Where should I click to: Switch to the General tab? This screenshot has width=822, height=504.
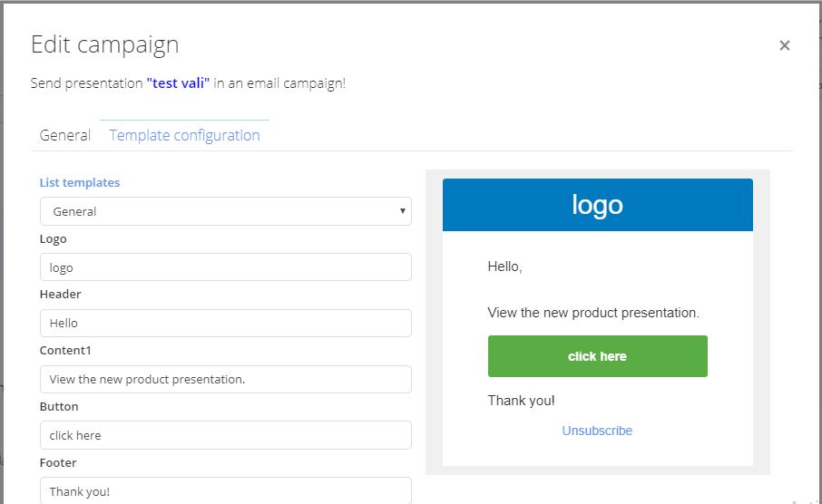point(65,136)
